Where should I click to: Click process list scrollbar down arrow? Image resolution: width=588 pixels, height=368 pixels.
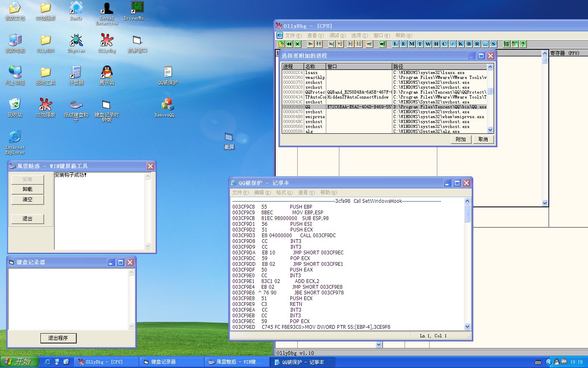point(490,130)
